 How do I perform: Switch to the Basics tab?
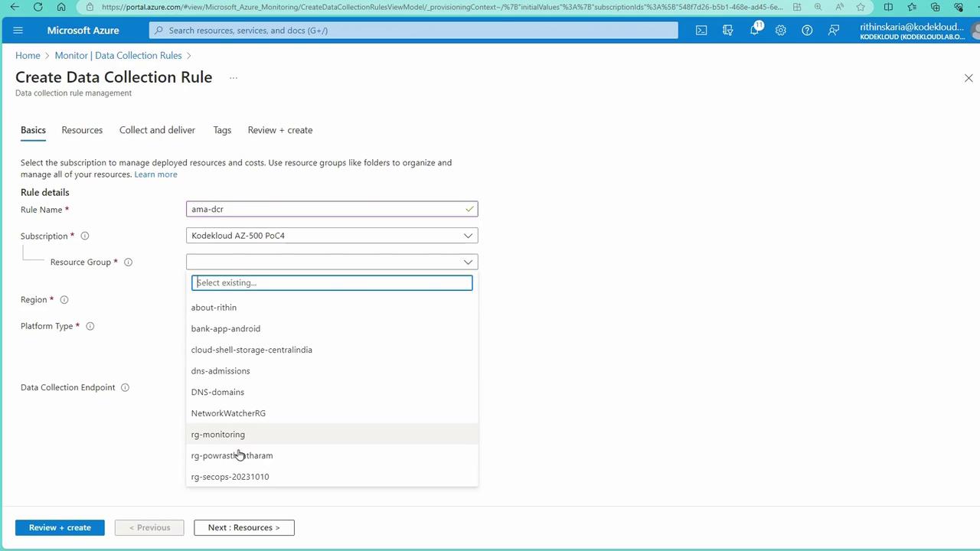point(33,130)
